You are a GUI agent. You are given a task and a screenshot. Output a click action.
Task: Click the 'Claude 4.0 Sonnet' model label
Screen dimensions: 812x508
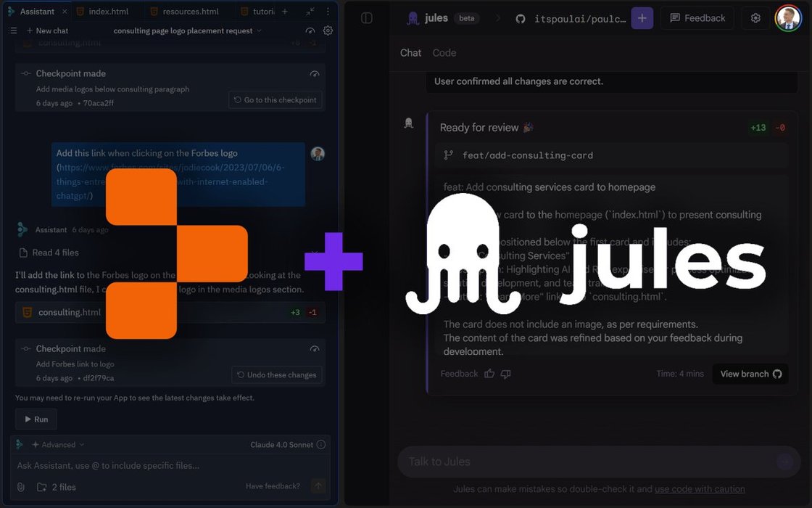282,445
